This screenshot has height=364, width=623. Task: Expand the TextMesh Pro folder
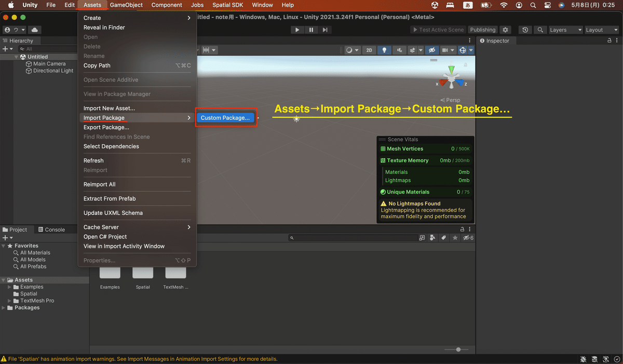coord(9,301)
